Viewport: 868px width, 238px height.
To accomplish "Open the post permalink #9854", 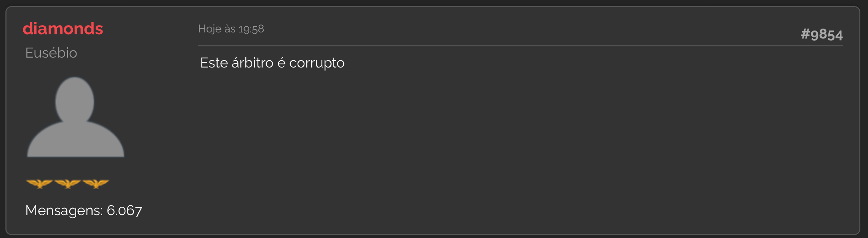I will click(x=822, y=34).
